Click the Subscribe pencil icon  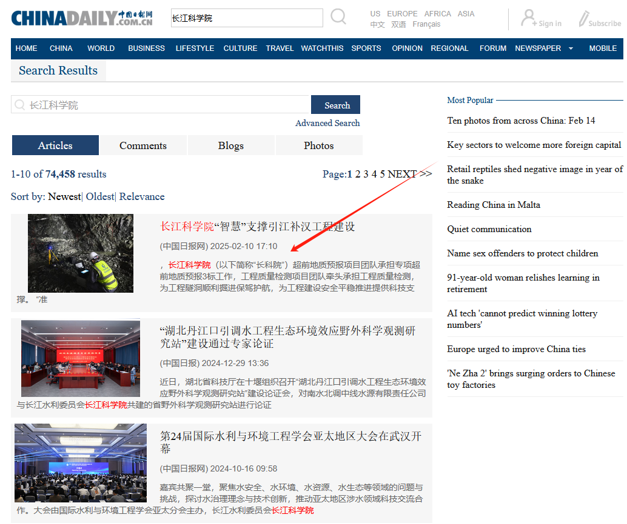(x=584, y=18)
